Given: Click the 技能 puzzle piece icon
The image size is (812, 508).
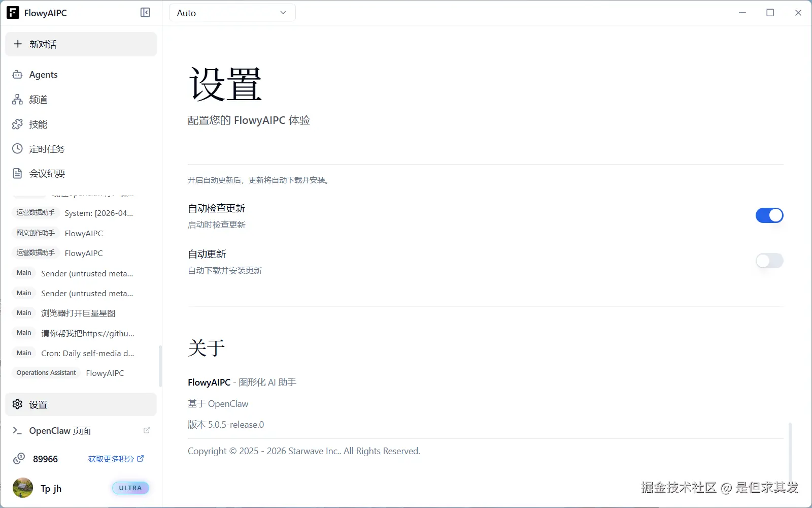Looking at the screenshot, I should [x=17, y=124].
